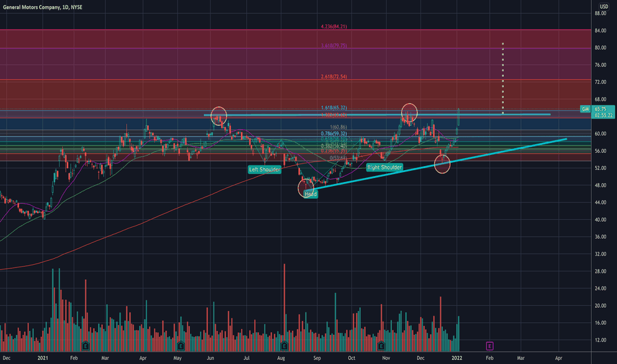Click the latest green candle at 65.75
The width and height of the screenshot is (617, 364).
[x=458, y=117]
